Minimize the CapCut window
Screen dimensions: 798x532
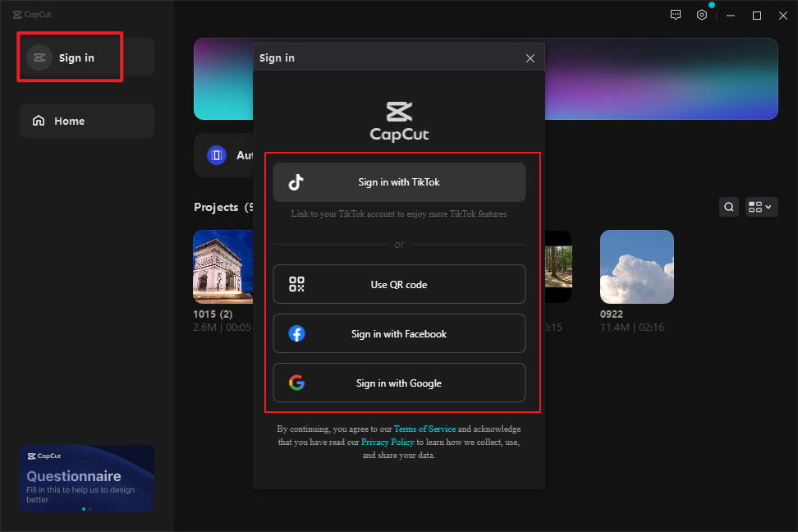pyautogui.click(x=731, y=16)
